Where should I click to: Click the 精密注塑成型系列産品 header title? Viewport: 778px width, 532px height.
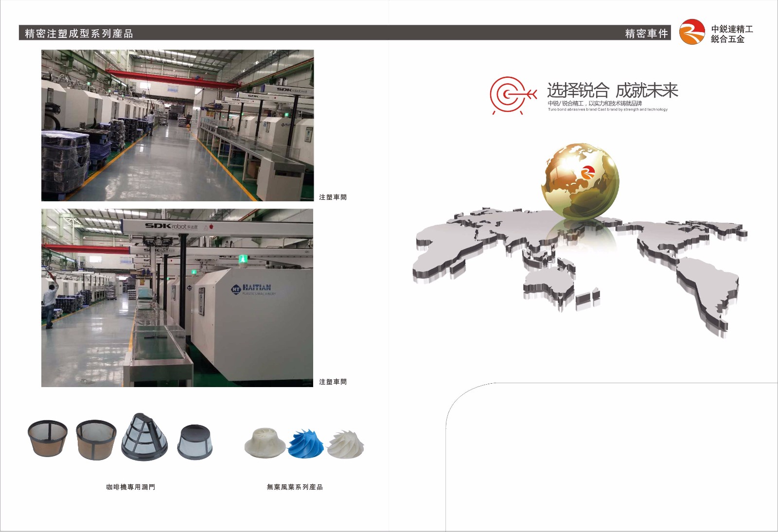(x=79, y=34)
